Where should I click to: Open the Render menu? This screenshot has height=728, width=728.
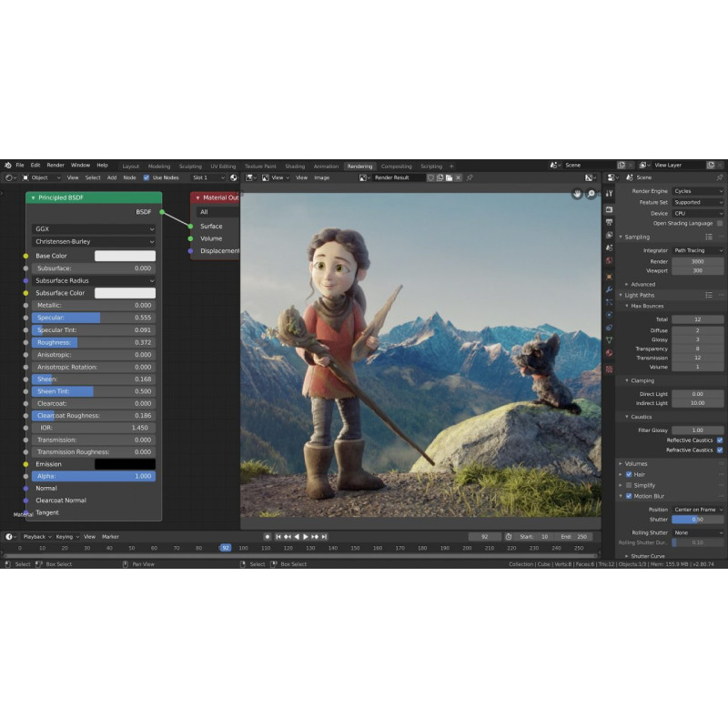56,166
